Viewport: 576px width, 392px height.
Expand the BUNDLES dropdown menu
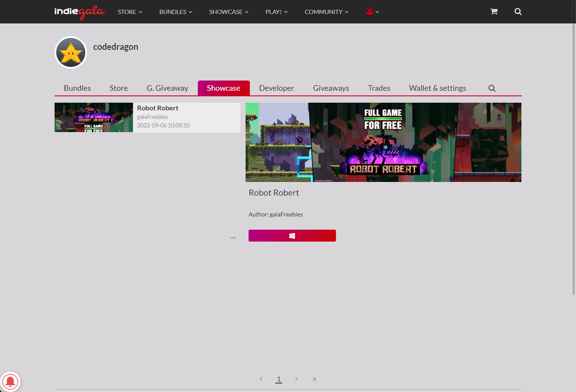[176, 12]
